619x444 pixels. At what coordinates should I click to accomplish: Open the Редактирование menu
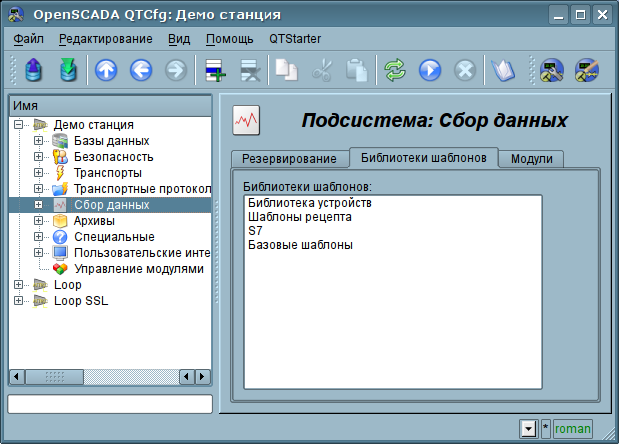pyautogui.click(x=106, y=39)
